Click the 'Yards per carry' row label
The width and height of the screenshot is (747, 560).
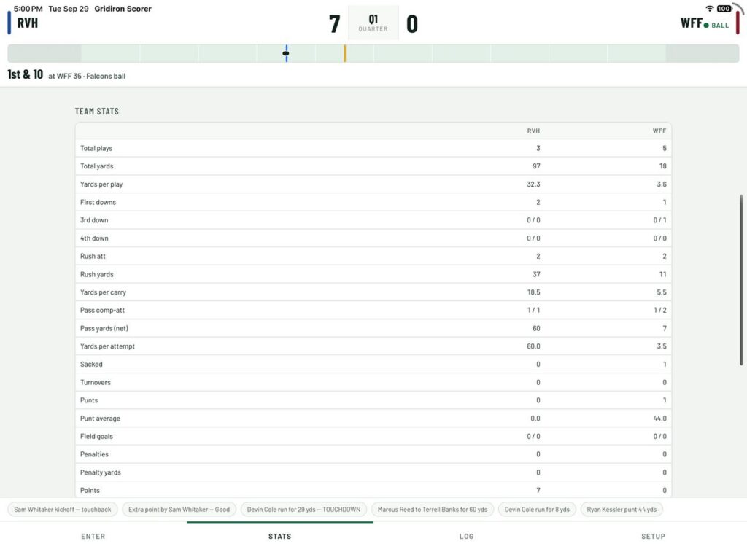(x=104, y=292)
